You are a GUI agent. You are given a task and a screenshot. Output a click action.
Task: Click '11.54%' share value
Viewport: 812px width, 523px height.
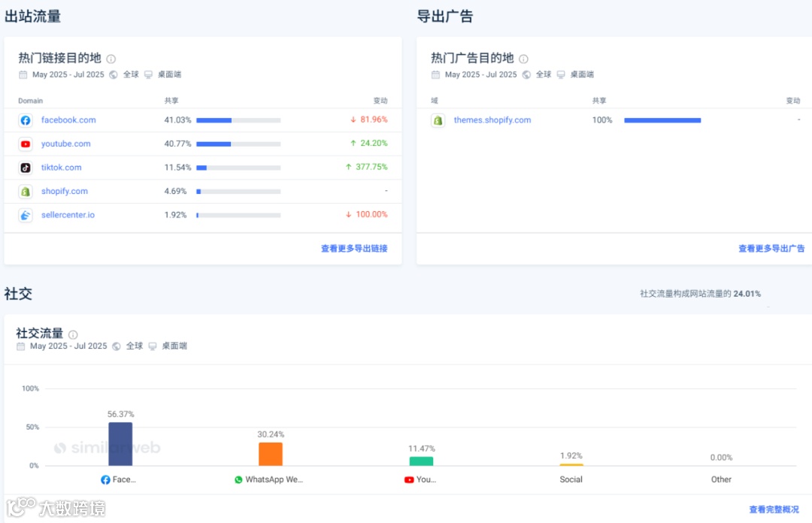coord(177,168)
